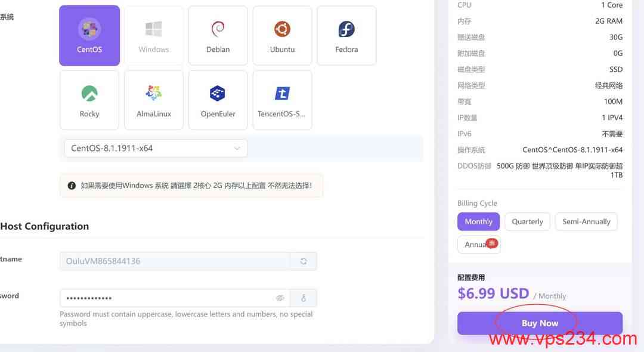Image resolution: width=644 pixels, height=352 pixels.
Task: Click the password requirements hint text
Action: (186, 319)
